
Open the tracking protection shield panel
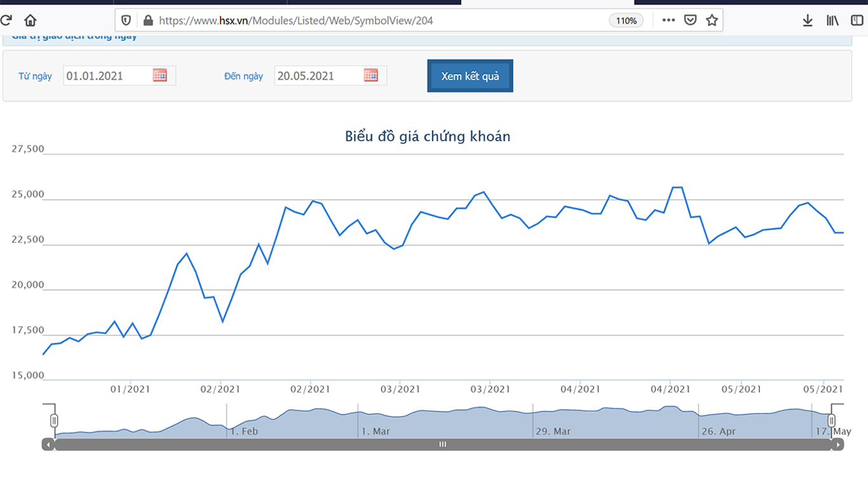[x=126, y=20]
